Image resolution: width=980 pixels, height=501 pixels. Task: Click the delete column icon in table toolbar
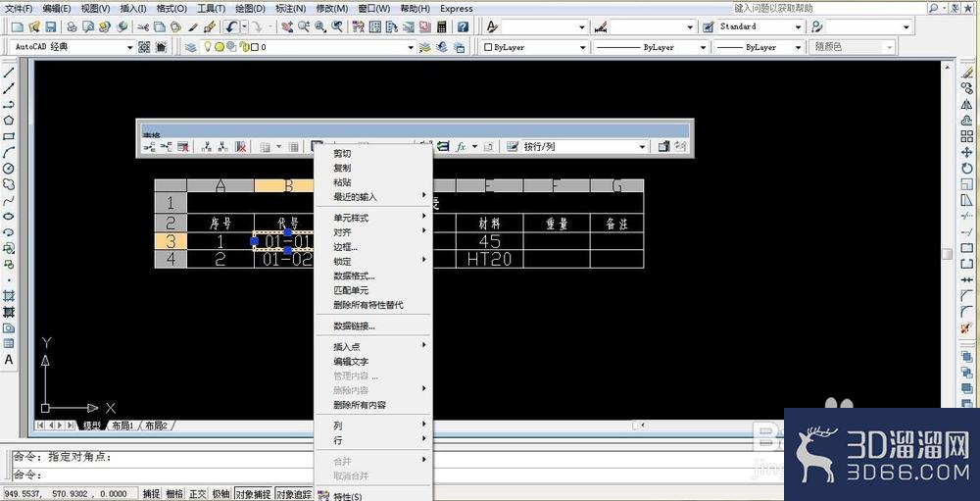[241, 146]
